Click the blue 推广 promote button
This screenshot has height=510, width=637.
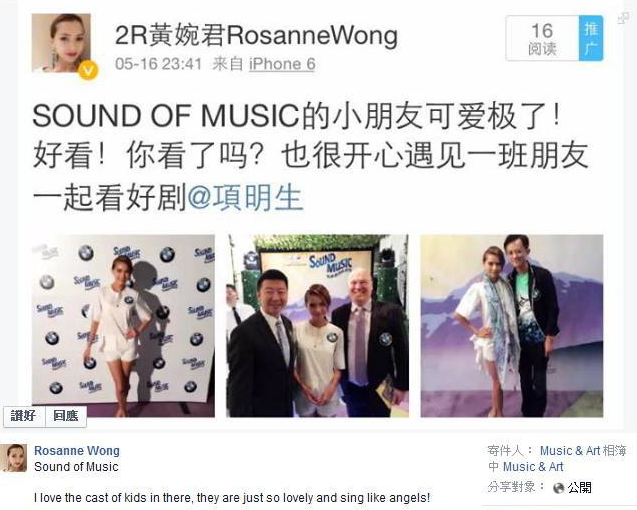point(591,39)
